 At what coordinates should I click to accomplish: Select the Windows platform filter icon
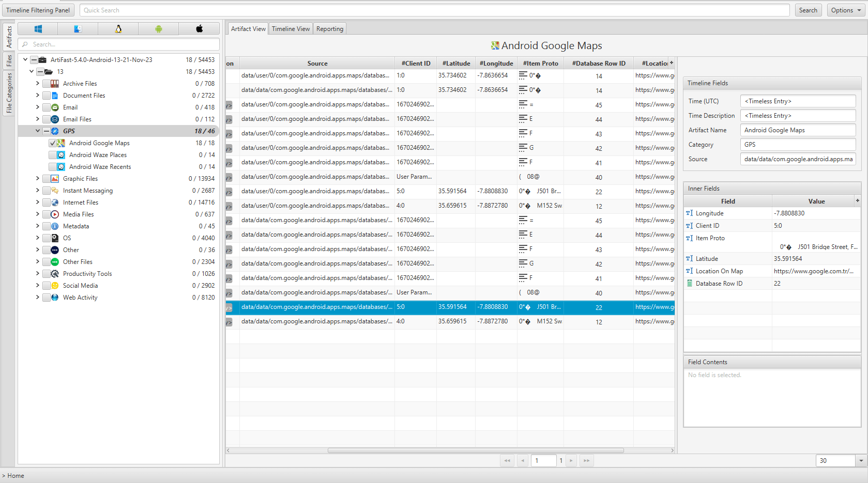(x=38, y=29)
